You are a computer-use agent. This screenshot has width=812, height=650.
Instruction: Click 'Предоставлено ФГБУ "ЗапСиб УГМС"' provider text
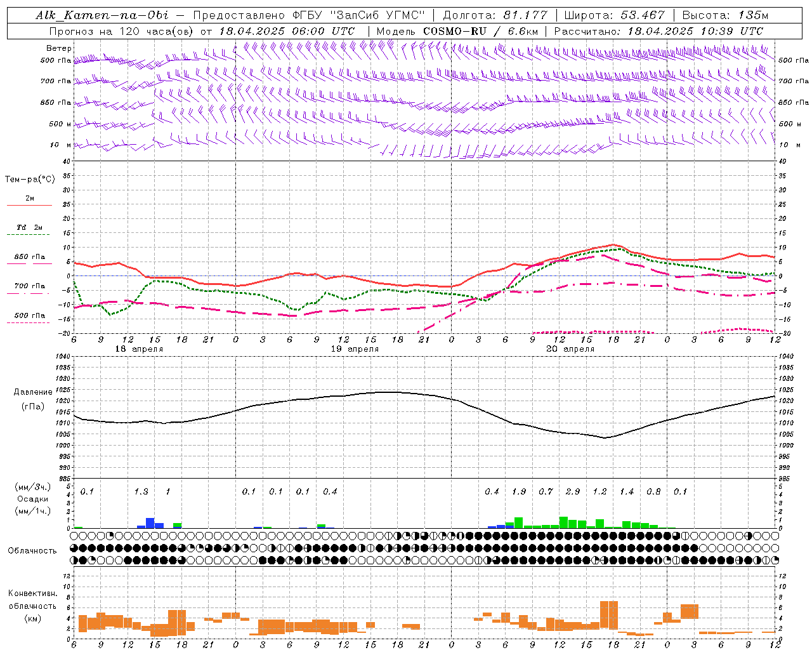point(308,15)
